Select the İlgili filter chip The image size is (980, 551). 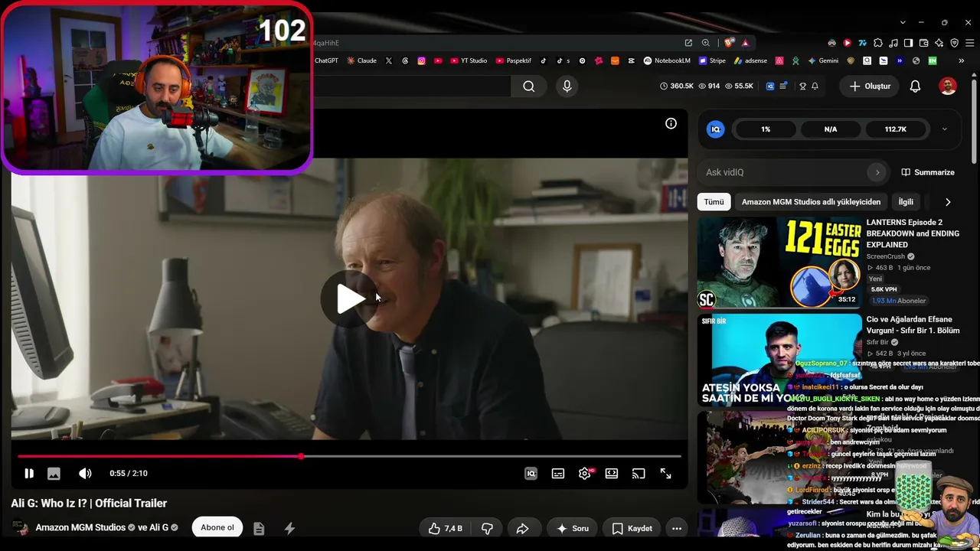coord(906,202)
